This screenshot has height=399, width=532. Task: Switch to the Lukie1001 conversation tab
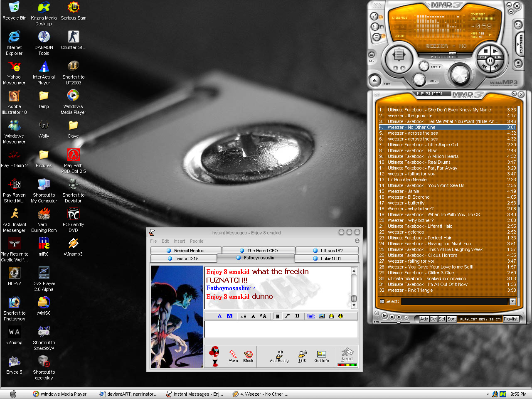pyautogui.click(x=327, y=259)
